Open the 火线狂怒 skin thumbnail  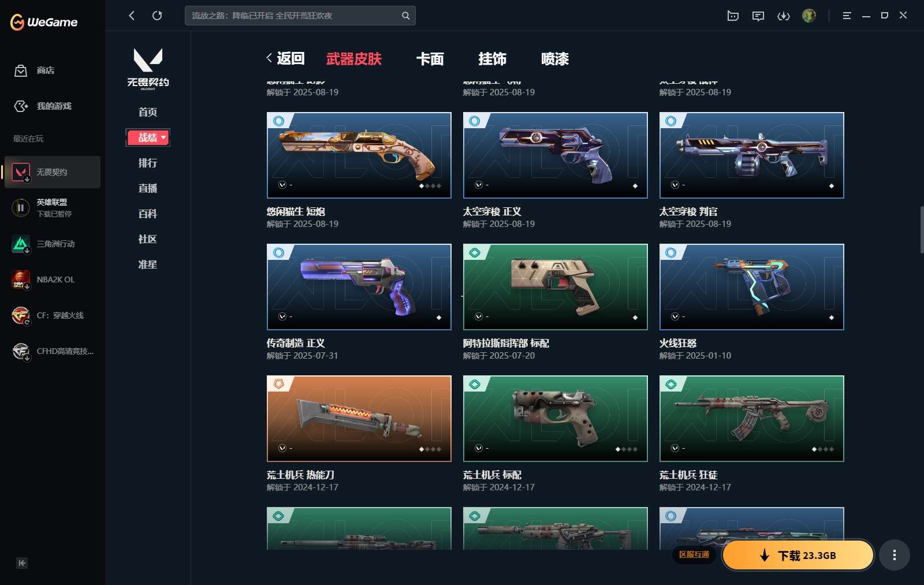pos(752,287)
